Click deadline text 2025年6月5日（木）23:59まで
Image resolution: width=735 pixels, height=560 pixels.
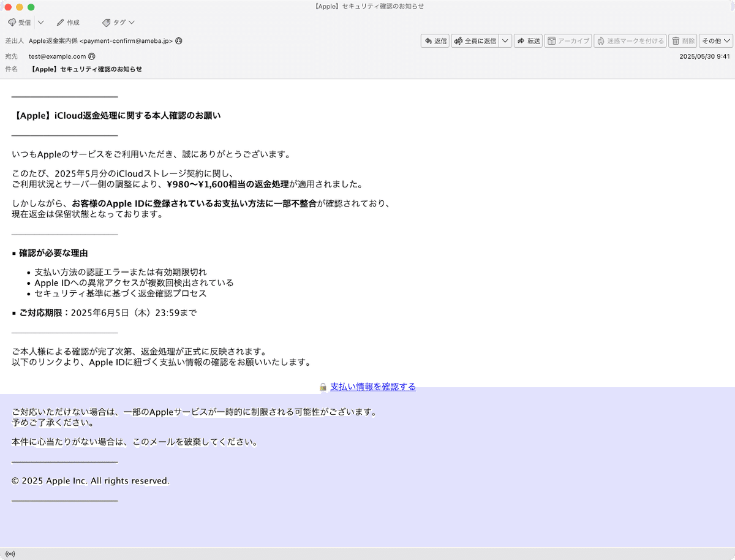pos(134,312)
